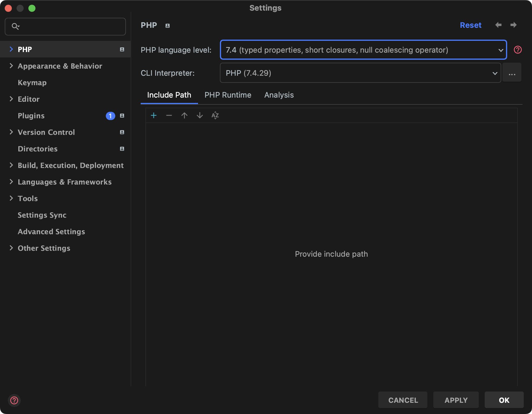Select Keymap in the settings tree
This screenshot has width=532, height=414.
[65, 83]
